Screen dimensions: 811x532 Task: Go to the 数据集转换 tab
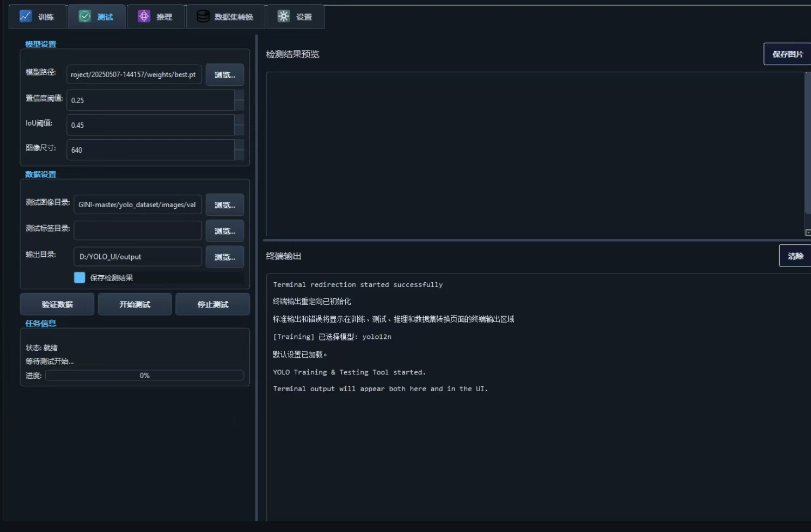point(226,17)
